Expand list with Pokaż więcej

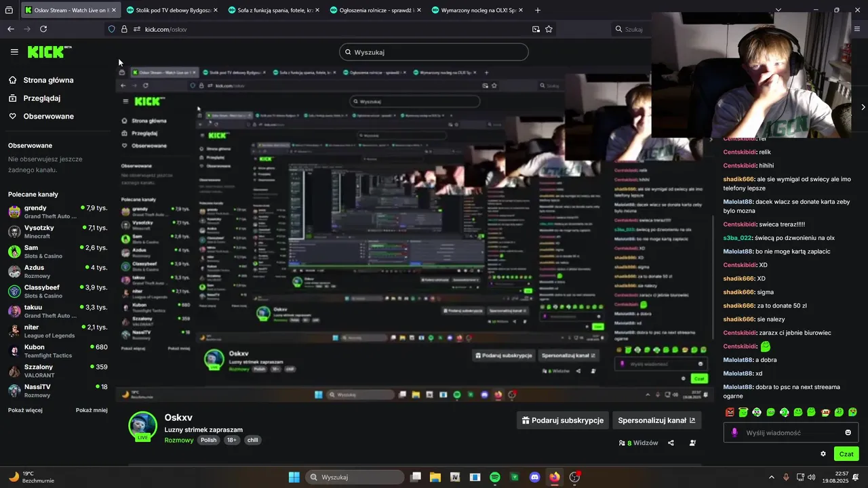point(25,410)
